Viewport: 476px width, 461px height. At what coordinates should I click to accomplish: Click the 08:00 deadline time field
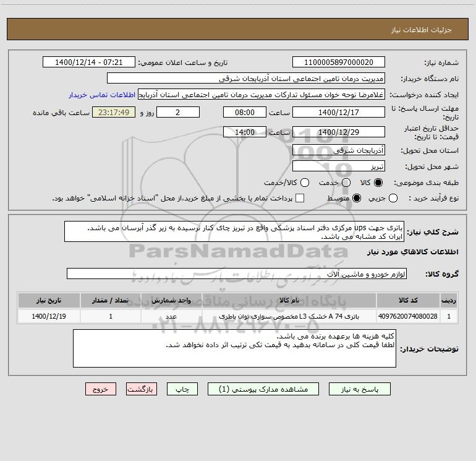click(245, 112)
